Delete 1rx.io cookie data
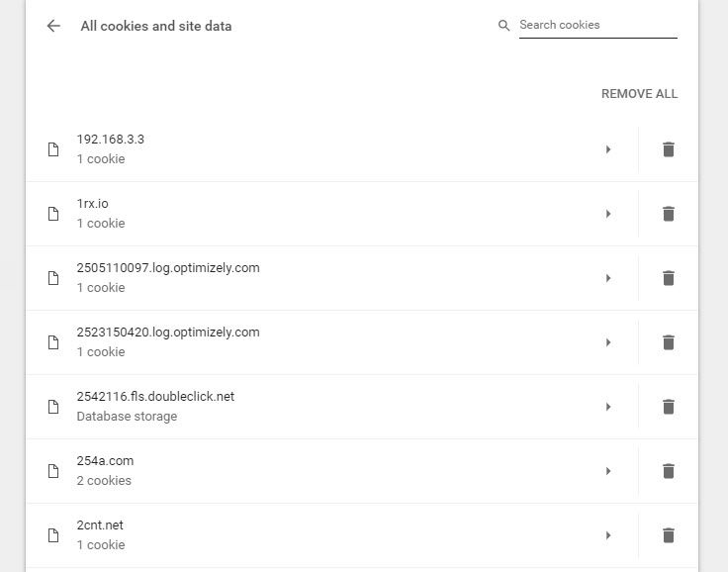Image resolution: width=728 pixels, height=572 pixels. click(x=669, y=214)
